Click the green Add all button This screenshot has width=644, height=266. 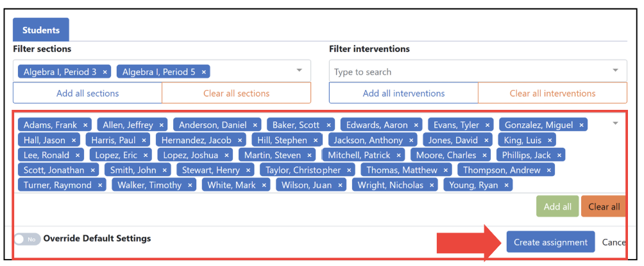click(x=557, y=206)
